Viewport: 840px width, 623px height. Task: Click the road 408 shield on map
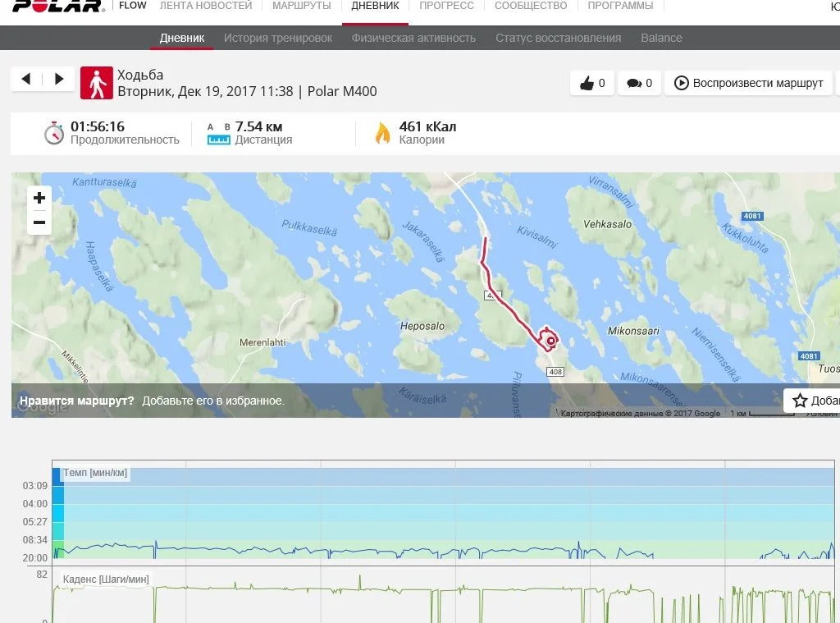[x=555, y=372]
